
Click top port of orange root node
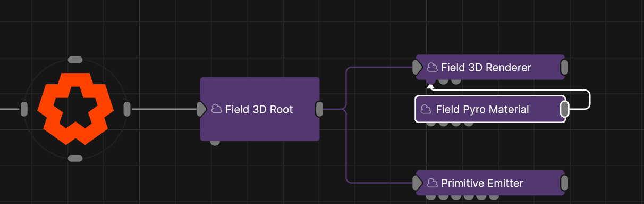click(x=75, y=60)
